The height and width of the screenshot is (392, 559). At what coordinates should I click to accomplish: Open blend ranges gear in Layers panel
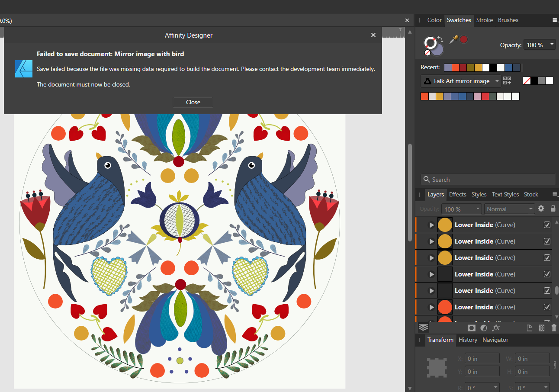[x=541, y=209]
